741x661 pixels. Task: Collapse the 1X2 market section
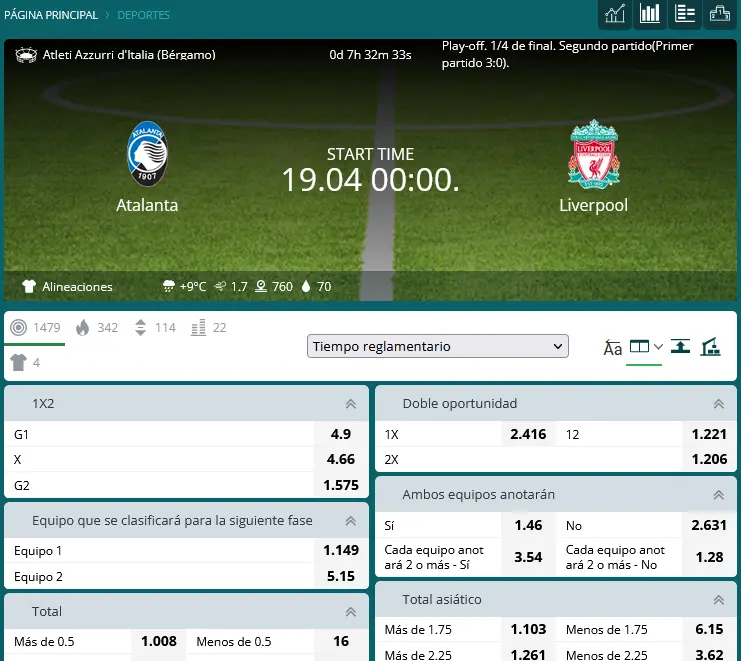click(x=350, y=404)
